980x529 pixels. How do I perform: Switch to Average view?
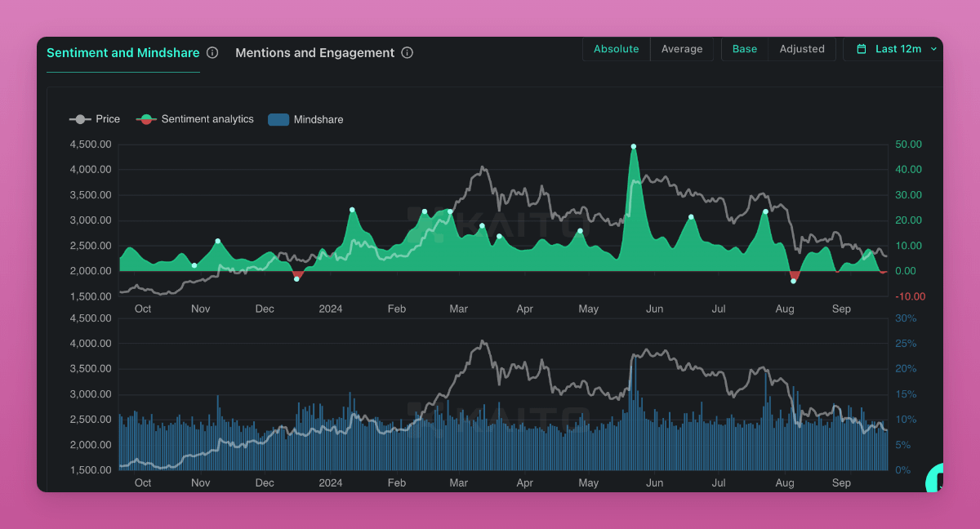coord(682,49)
